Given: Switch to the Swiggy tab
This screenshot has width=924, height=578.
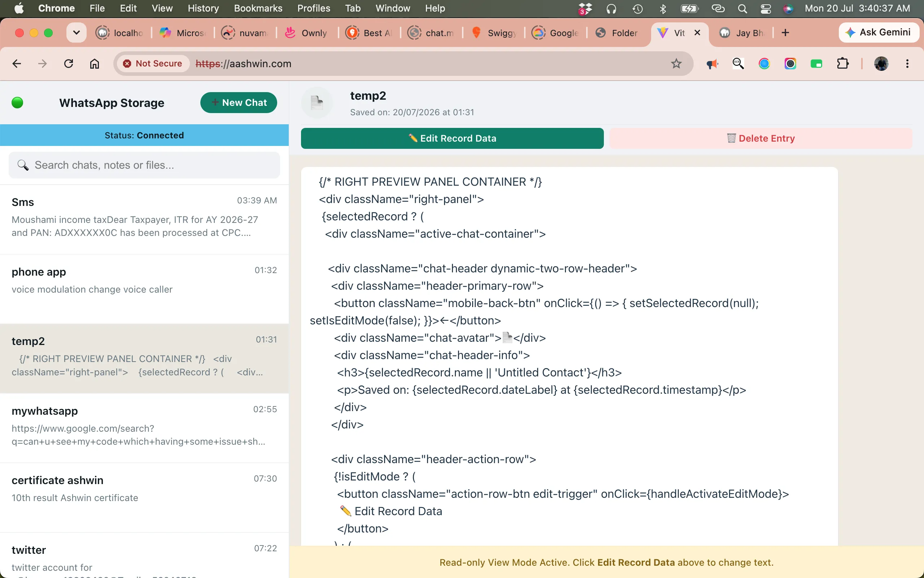Looking at the screenshot, I should click(494, 33).
